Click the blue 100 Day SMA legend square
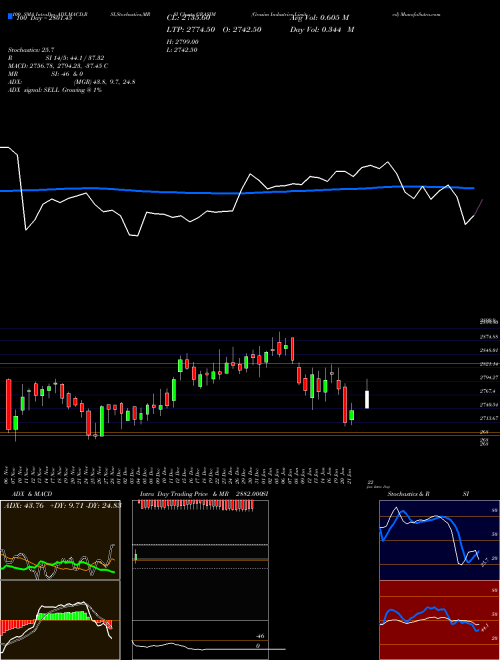Viewport: 500px width, 660px height. [11, 17]
